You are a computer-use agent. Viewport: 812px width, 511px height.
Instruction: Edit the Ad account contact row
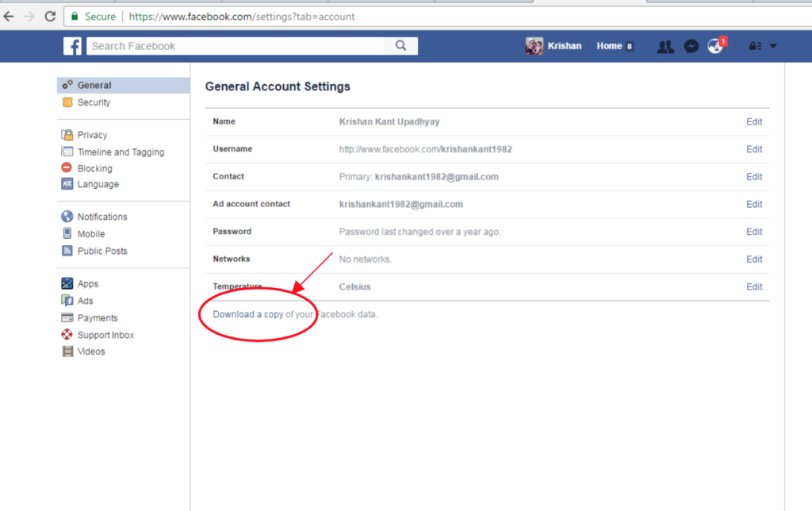click(754, 204)
